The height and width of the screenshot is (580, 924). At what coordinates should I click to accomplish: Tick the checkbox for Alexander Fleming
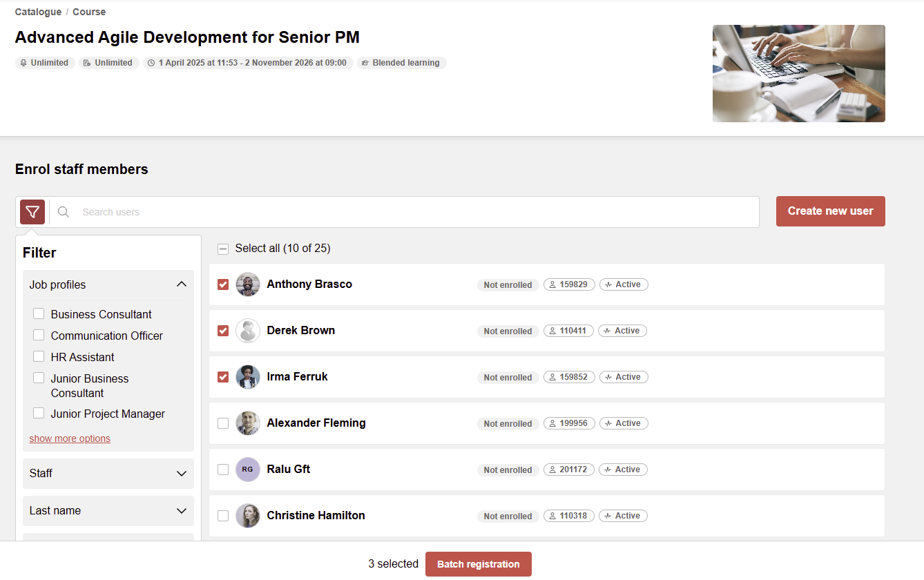[223, 423]
